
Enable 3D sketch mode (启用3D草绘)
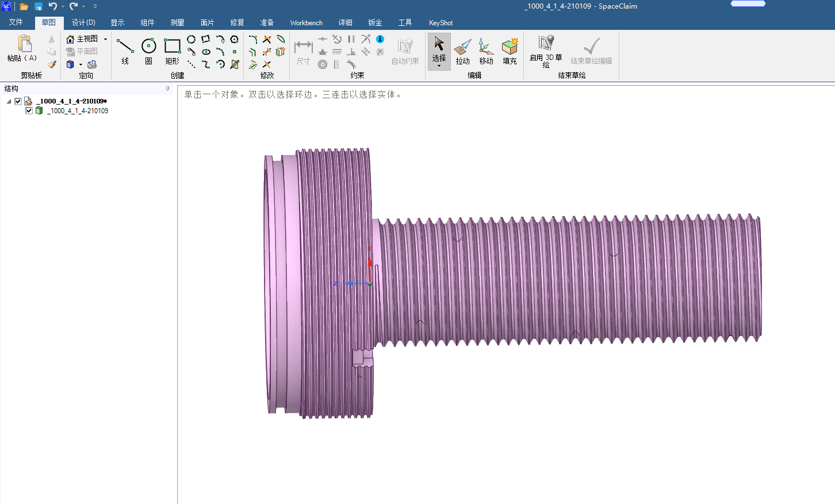(x=546, y=51)
